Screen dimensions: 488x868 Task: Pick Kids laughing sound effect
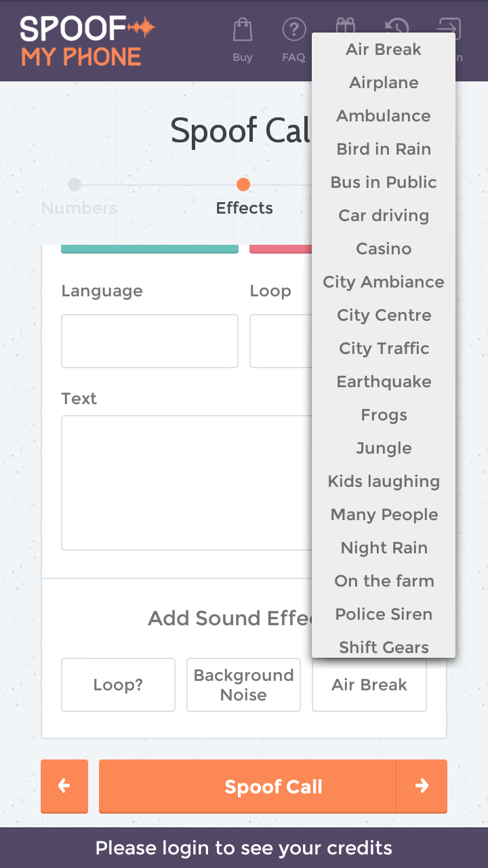click(x=384, y=481)
